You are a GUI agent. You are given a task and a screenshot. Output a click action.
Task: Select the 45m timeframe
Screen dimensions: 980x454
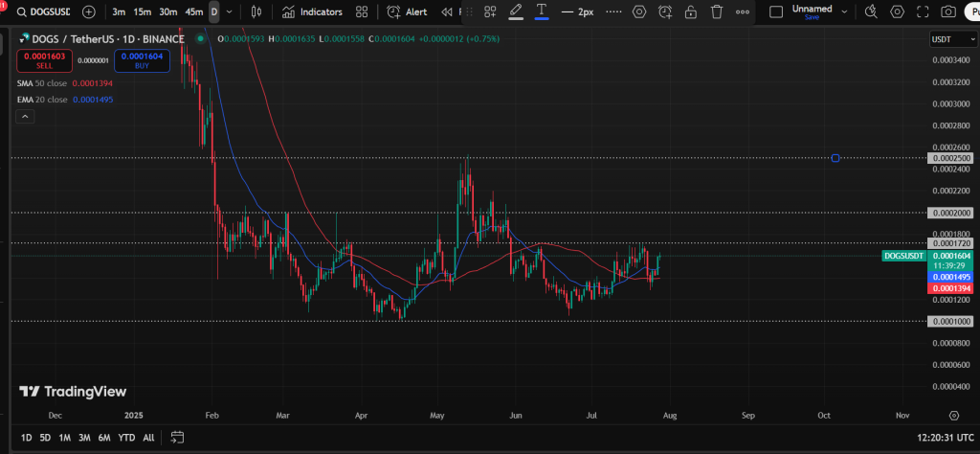click(x=193, y=11)
